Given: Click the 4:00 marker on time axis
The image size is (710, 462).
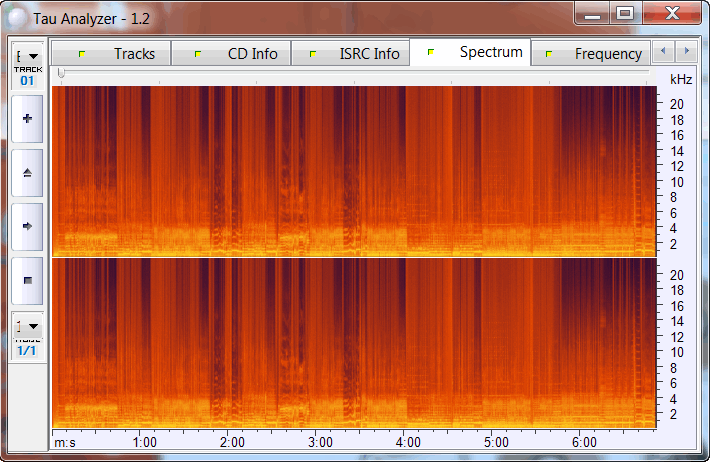Looking at the screenshot, I should [x=408, y=442].
